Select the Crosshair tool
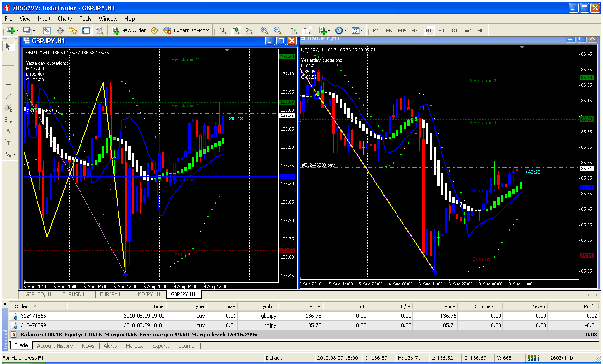 tap(8, 58)
